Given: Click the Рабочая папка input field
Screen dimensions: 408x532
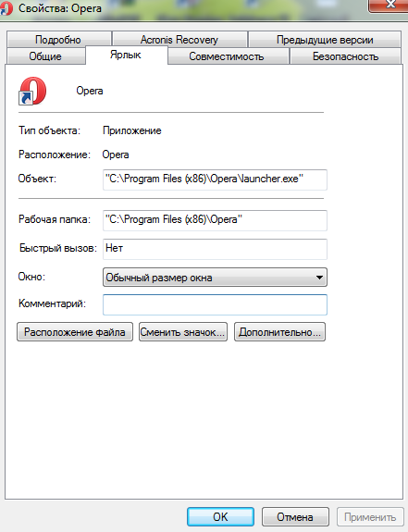Looking at the screenshot, I should point(215,220).
